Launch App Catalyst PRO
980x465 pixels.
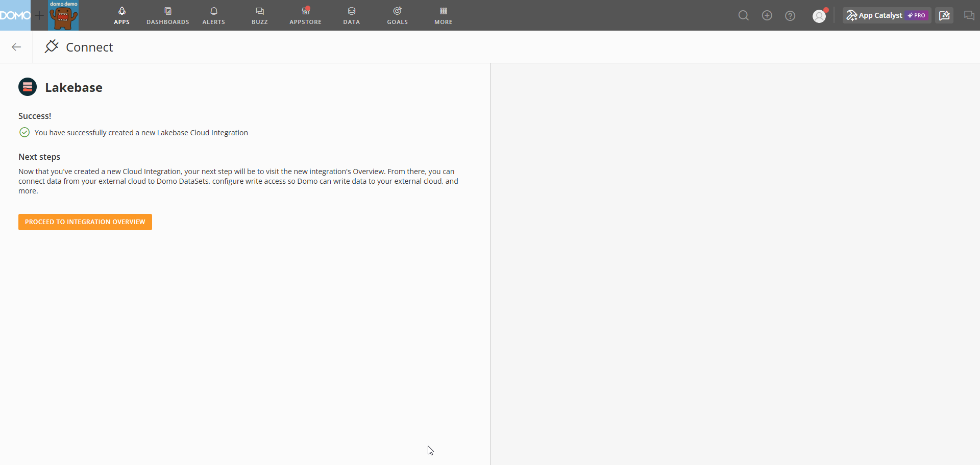coord(887,15)
